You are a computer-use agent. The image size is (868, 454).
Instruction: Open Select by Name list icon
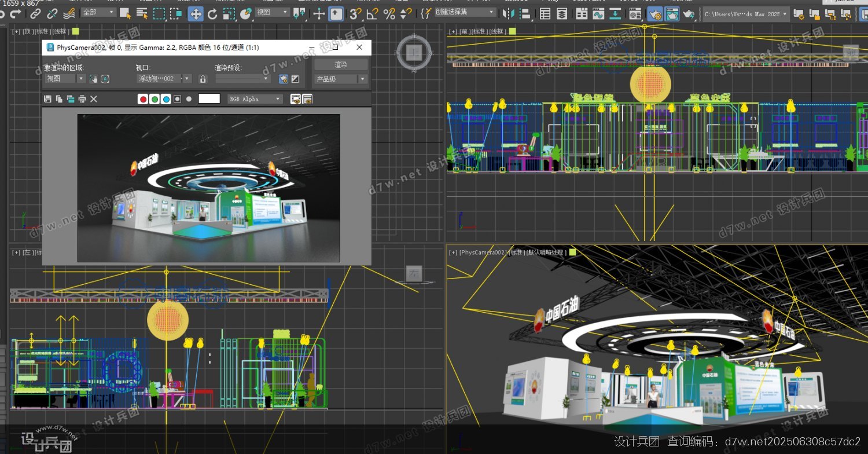(x=142, y=14)
